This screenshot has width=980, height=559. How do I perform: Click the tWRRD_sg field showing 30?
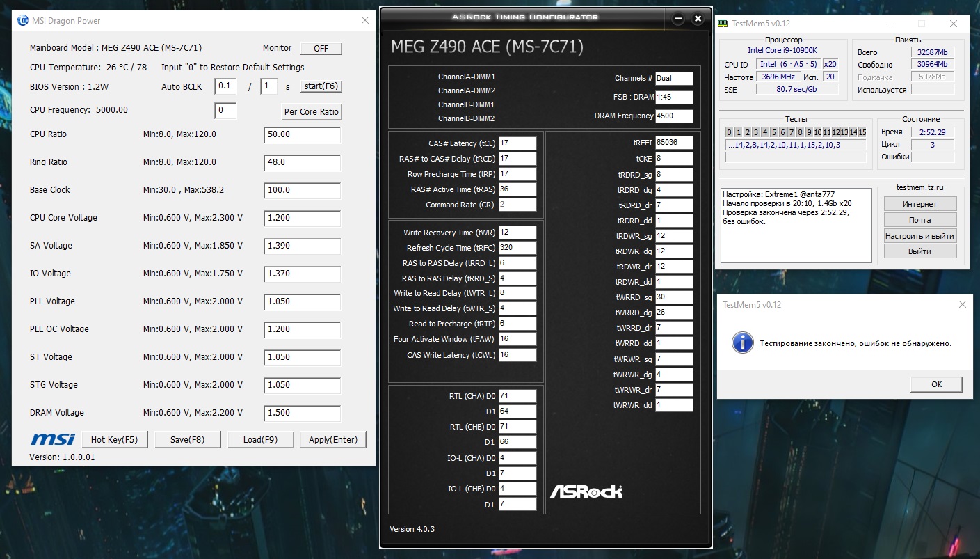674,297
